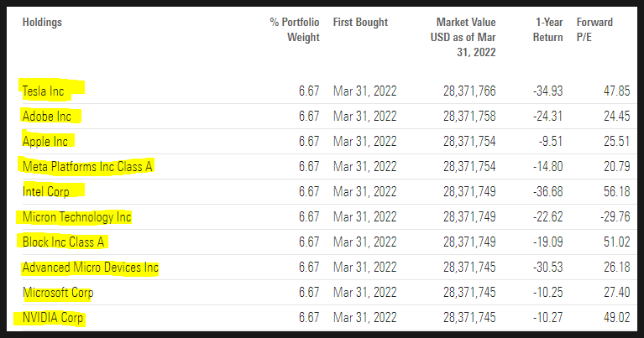The width and height of the screenshot is (644, 338).
Task: Click Intel's 1-Year Return -36.68
Action: 547,191
